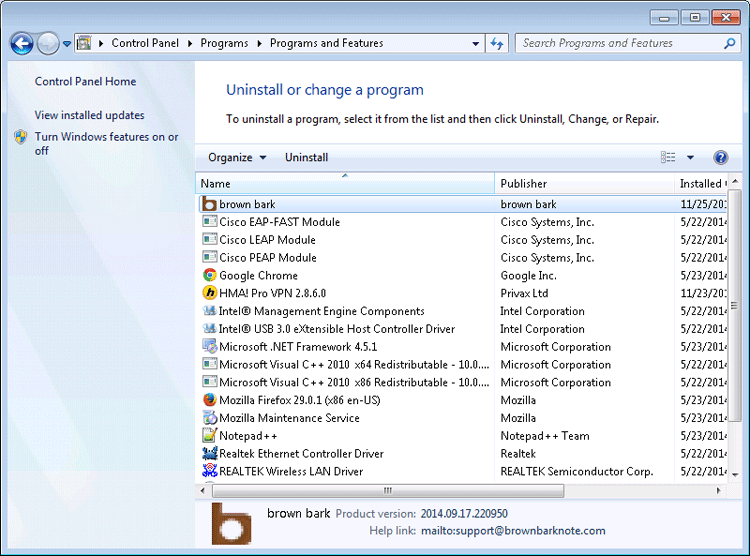750x556 pixels.
Task: Open the address bar history dropdown
Action: pos(476,44)
